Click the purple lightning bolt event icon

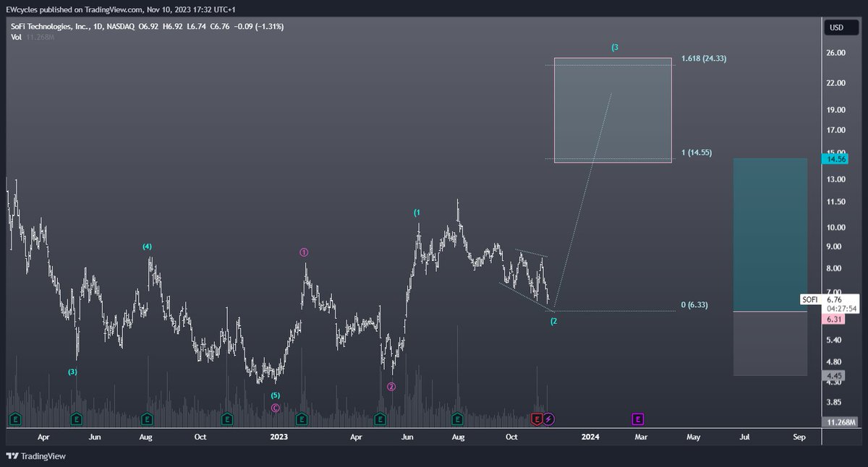pos(548,419)
